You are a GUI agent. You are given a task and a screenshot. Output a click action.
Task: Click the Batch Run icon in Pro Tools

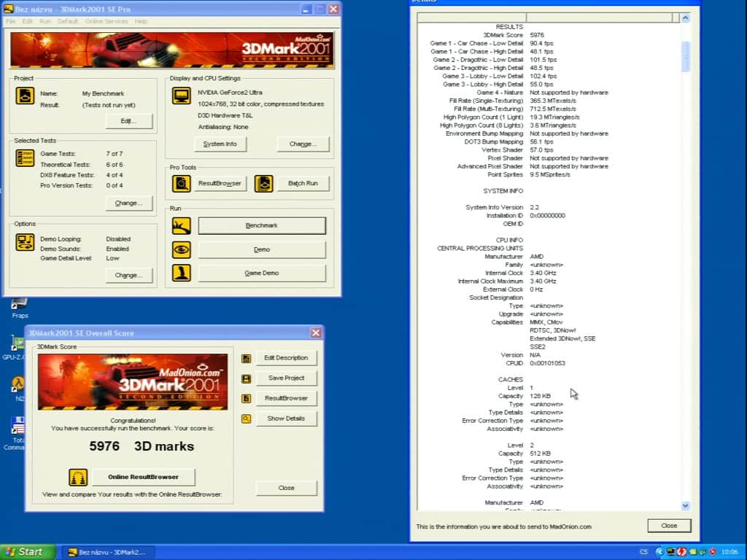pos(263,183)
